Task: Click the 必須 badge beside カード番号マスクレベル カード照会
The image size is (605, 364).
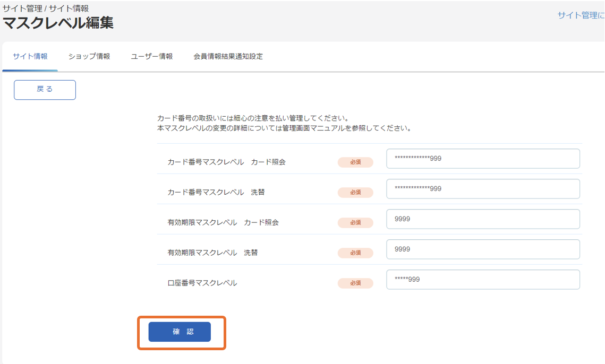Action: [355, 162]
